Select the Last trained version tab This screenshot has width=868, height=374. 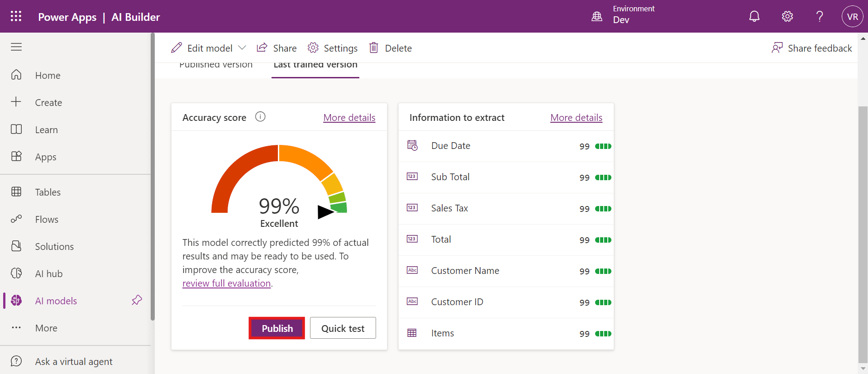tap(315, 65)
